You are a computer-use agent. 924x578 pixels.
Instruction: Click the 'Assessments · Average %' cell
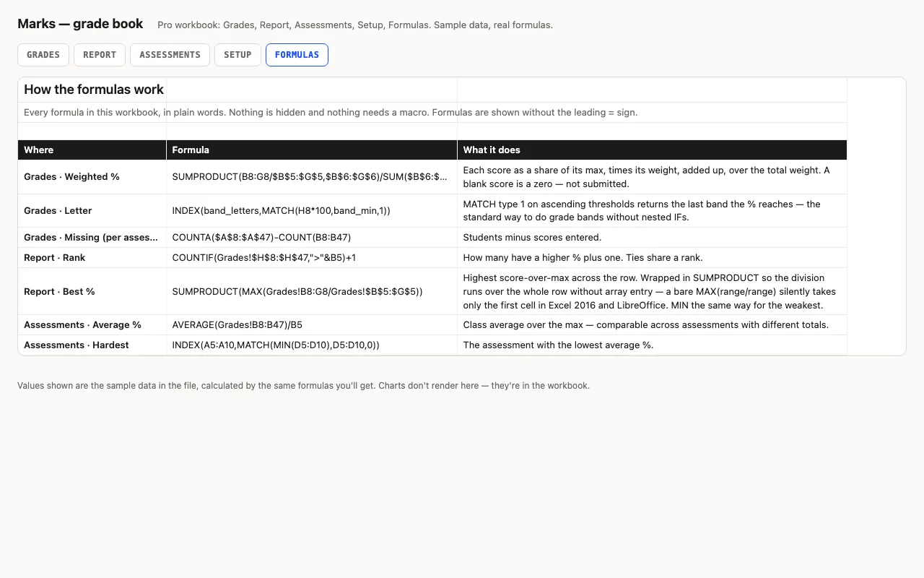click(92, 325)
